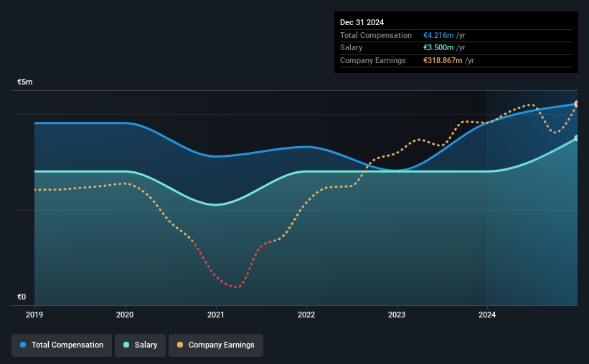Click the €4.216m total compensation value
The height and width of the screenshot is (364, 589).
pyautogui.click(x=438, y=35)
